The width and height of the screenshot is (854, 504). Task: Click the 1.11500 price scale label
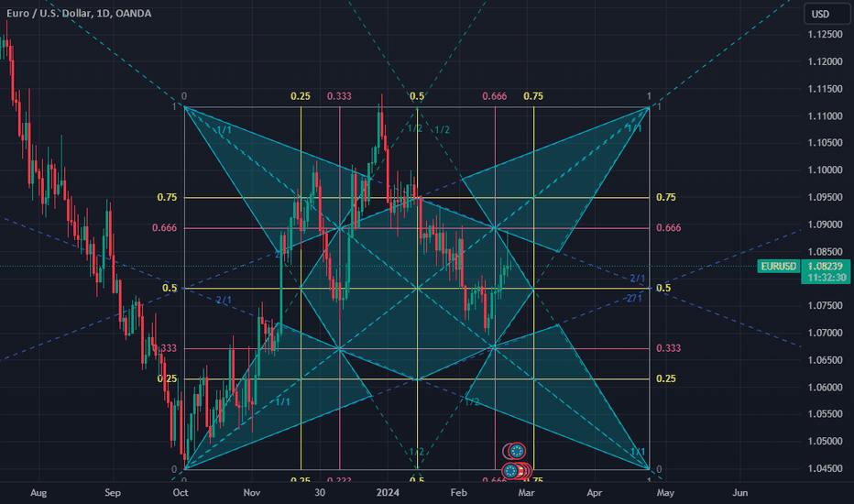825,89
